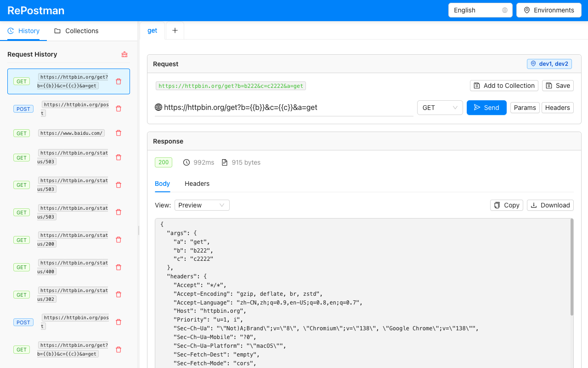Click the dev1, dev2 environment tag

click(x=549, y=64)
